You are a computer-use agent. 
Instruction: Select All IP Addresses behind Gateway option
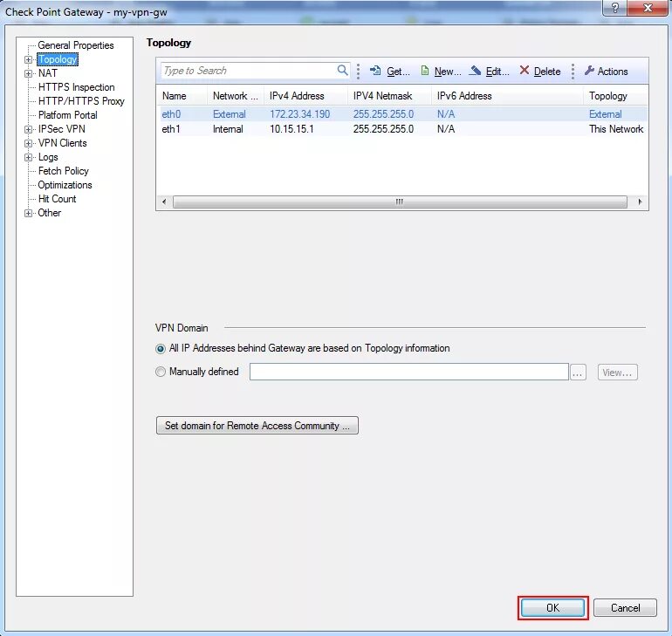coord(161,349)
